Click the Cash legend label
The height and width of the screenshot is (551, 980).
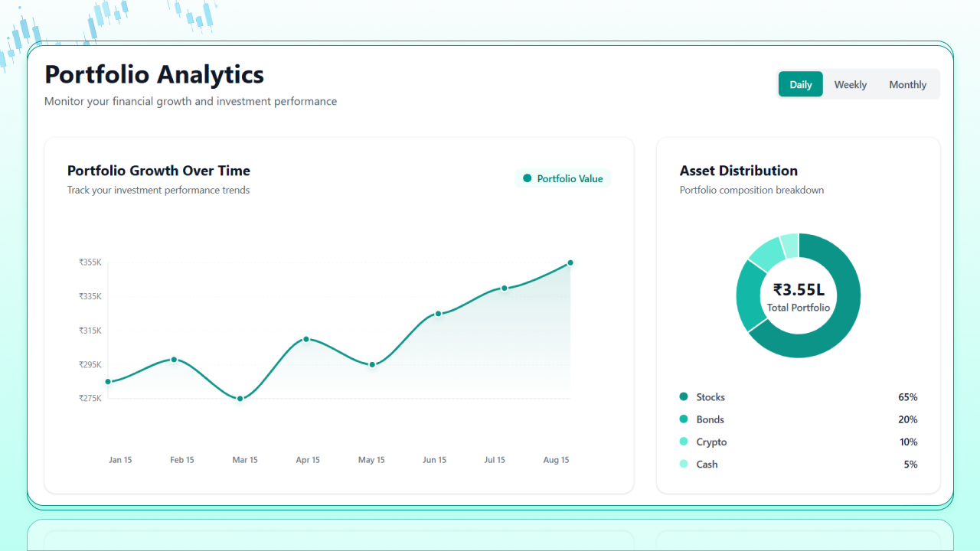tap(707, 464)
